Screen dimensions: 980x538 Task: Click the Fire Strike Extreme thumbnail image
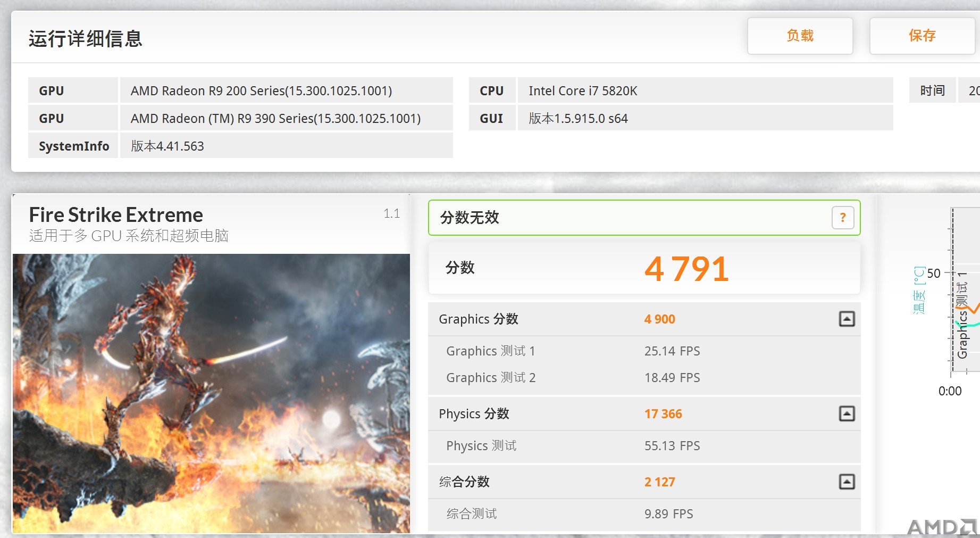(211, 393)
